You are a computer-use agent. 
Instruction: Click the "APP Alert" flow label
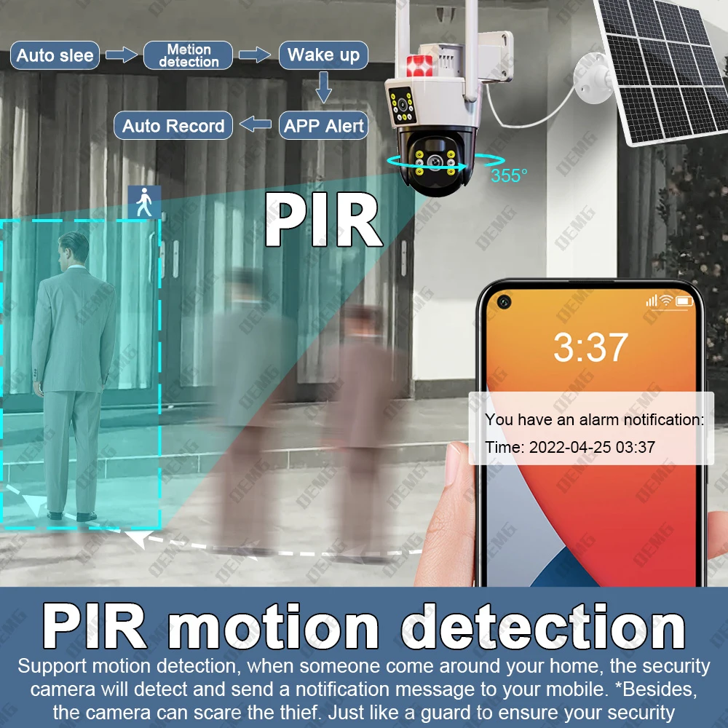pyautogui.click(x=324, y=125)
